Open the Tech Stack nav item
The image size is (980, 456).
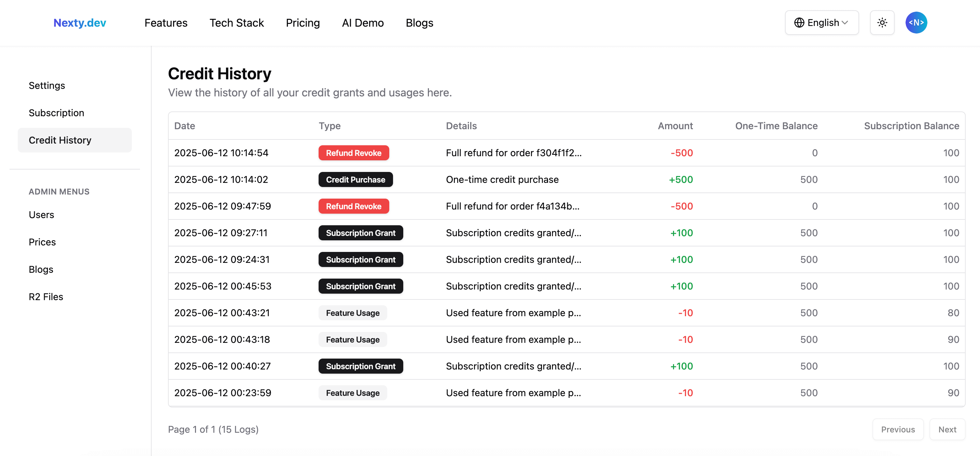click(237, 23)
